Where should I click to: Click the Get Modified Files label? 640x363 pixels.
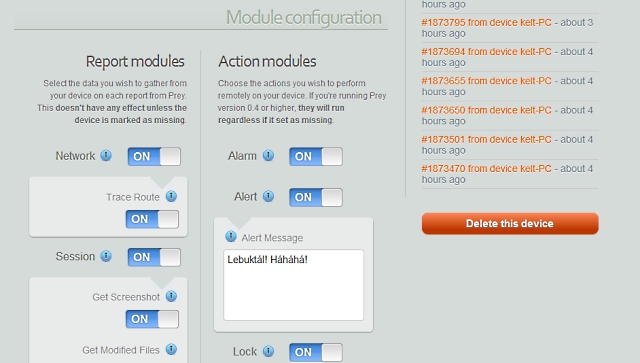121,350
